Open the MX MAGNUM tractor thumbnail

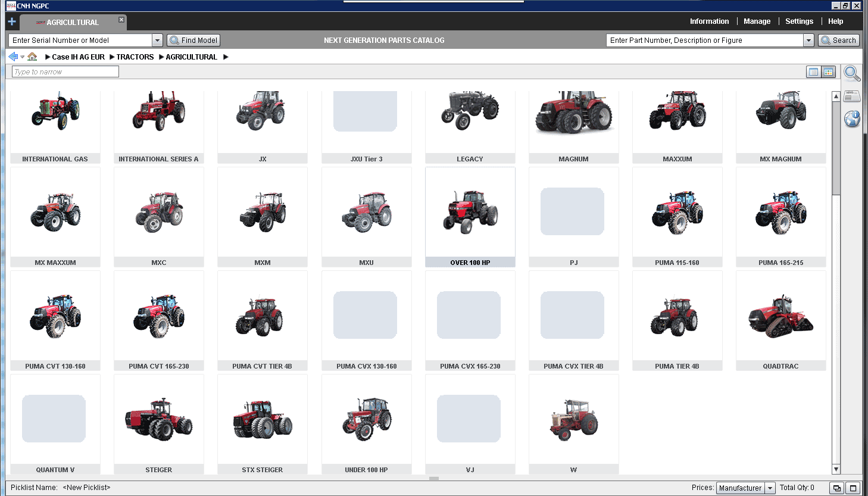coord(781,127)
